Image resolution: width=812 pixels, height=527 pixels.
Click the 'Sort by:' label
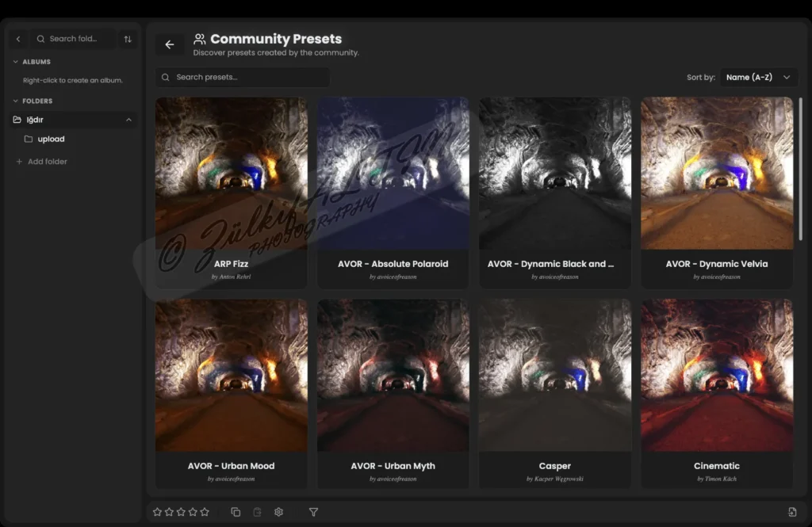click(701, 77)
